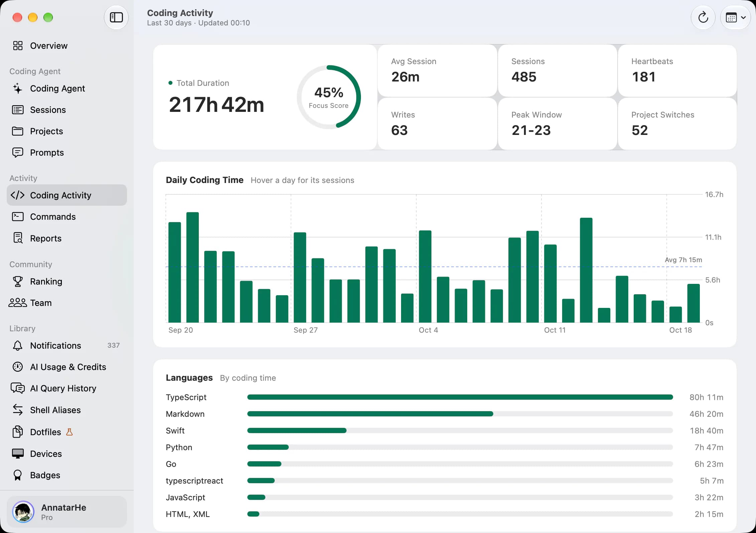Click the Dotfiles documents icon
The height and width of the screenshot is (533, 756).
(x=18, y=432)
